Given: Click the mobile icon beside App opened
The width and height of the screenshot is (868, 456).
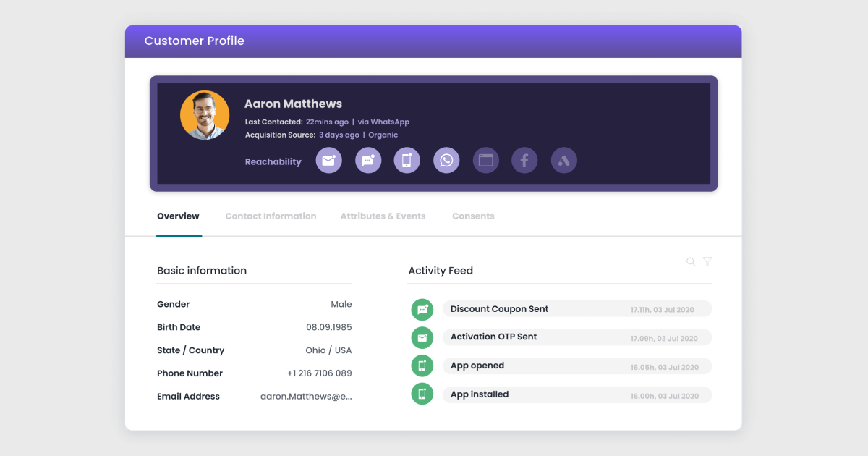Looking at the screenshot, I should pyautogui.click(x=422, y=366).
